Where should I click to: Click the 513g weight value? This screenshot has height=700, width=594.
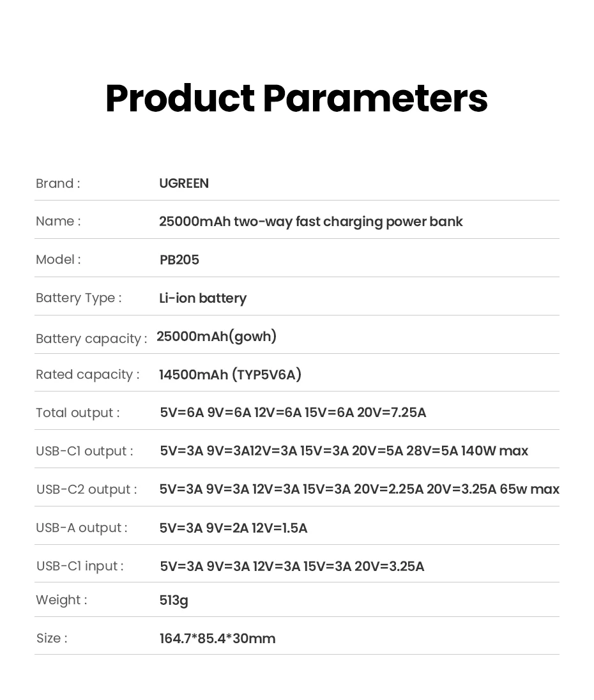click(174, 600)
